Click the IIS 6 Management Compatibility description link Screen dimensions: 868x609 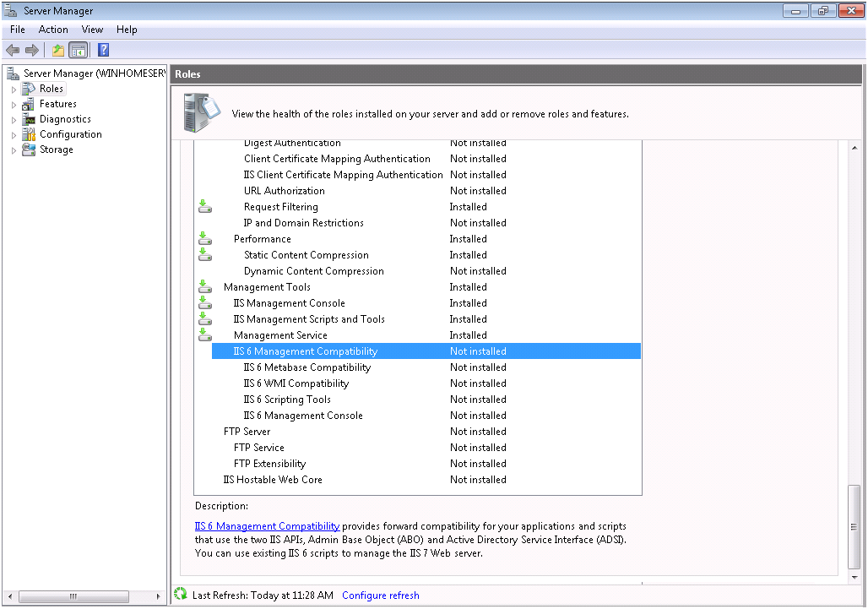tap(267, 526)
